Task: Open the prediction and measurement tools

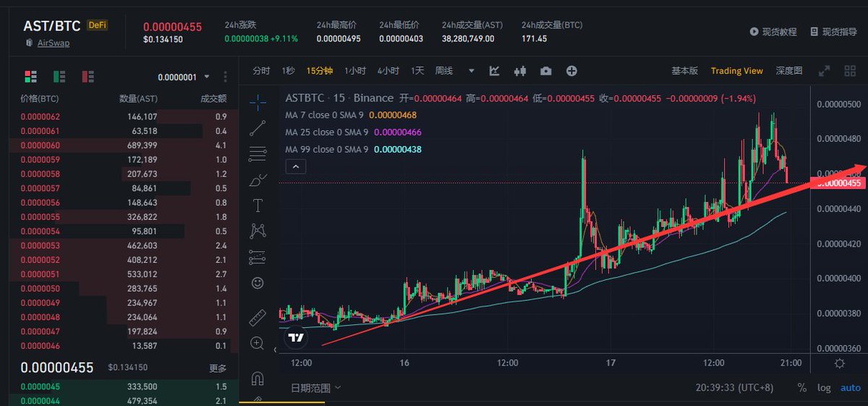Action: point(258,257)
